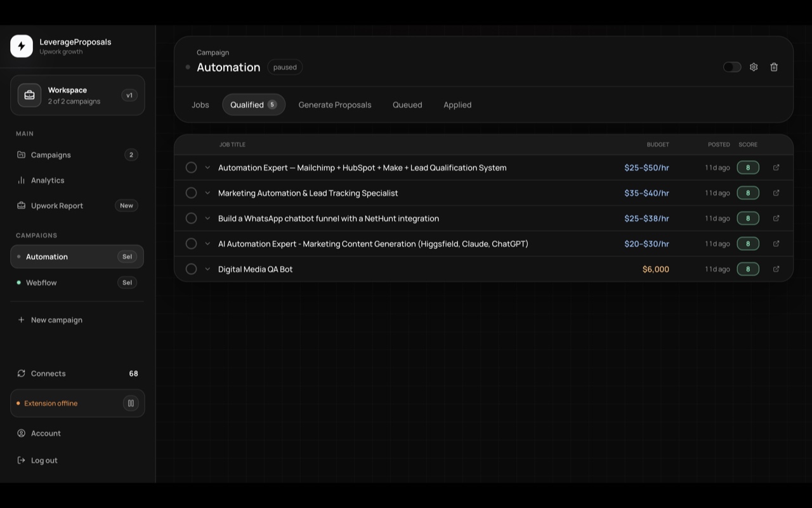Delete the Automation campaign with trash icon
This screenshot has height=508, width=812.
774,67
